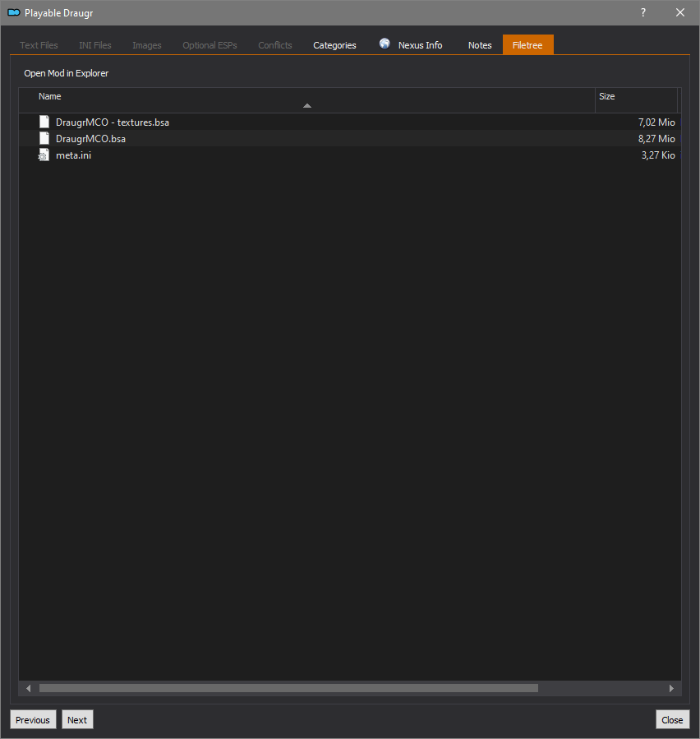
Task: Select the Filetree tab
Action: [x=528, y=44]
